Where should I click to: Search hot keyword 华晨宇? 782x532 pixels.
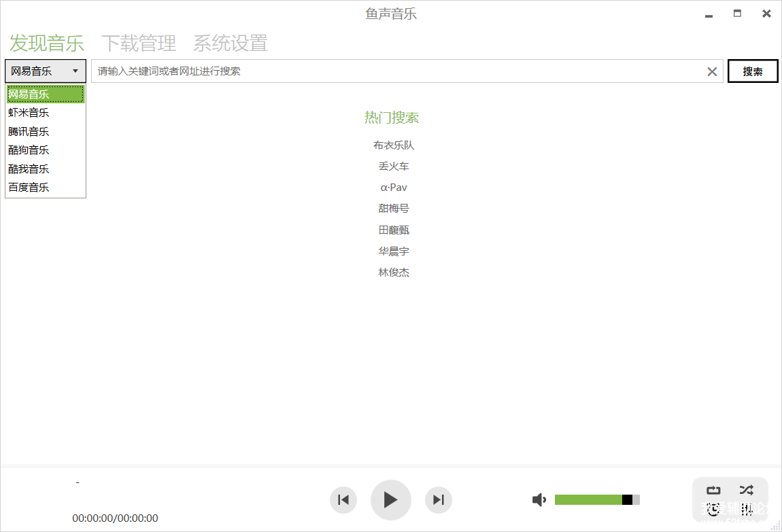394,251
